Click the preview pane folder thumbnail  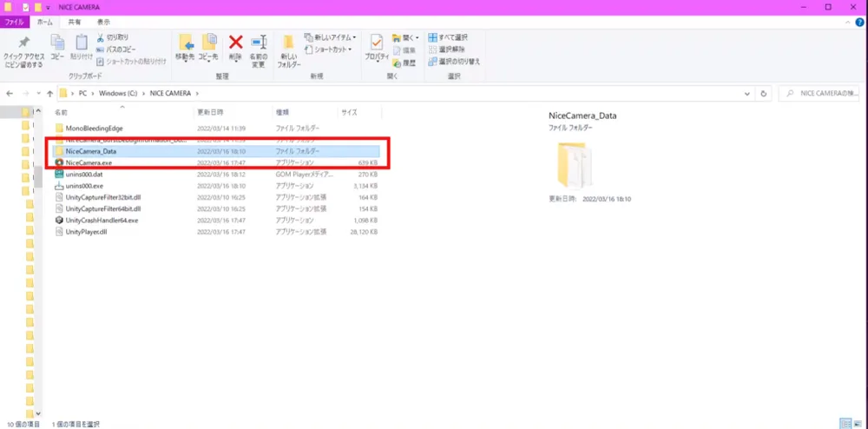[574, 165]
